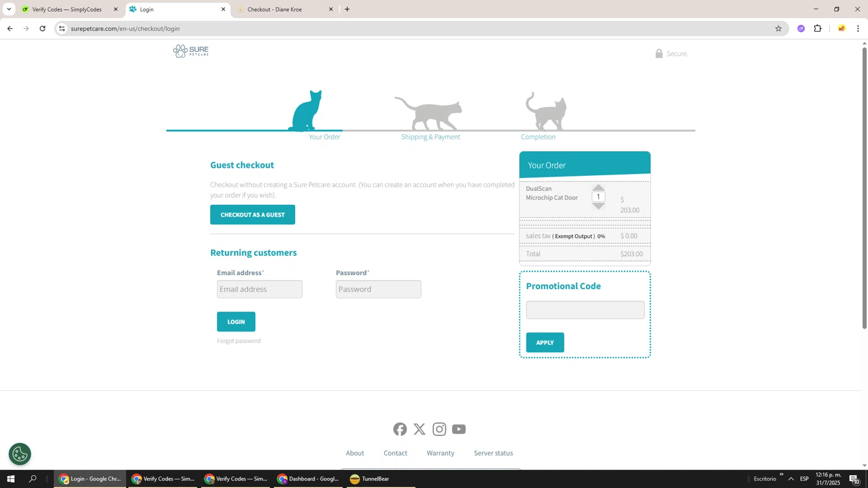
Task: Close the Checkout - Diane Kroe tab
Action: click(331, 9)
